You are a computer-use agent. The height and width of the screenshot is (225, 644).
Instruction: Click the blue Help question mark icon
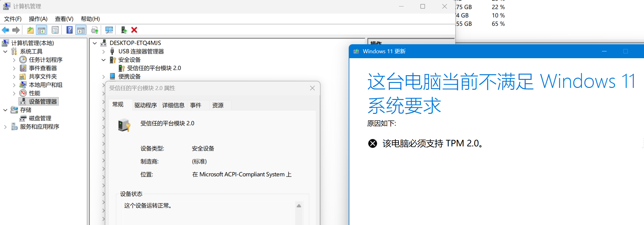point(69,30)
